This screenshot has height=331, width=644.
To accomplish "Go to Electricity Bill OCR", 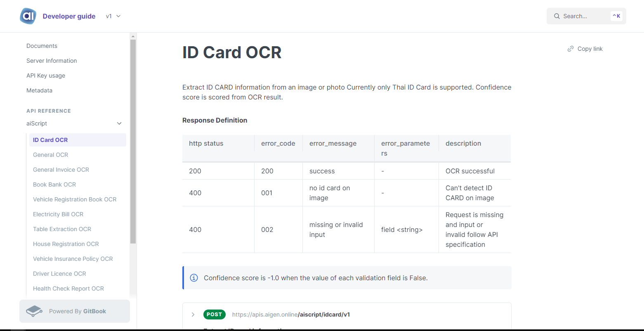I will point(58,214).
